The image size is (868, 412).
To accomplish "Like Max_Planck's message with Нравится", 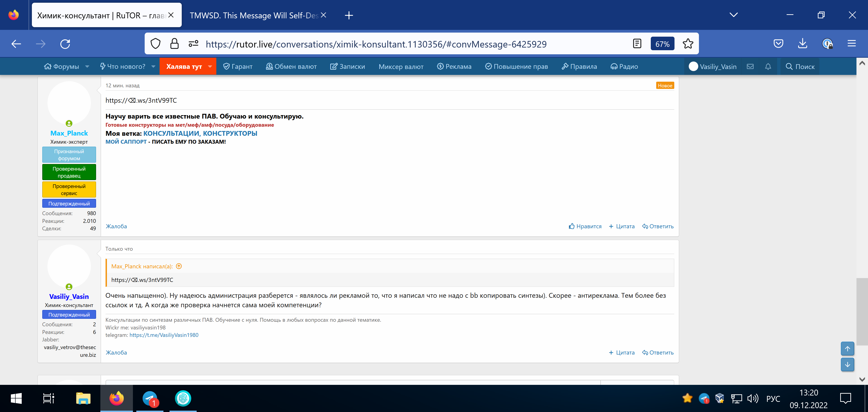I will pyautogui.click(x=585, y=226).
